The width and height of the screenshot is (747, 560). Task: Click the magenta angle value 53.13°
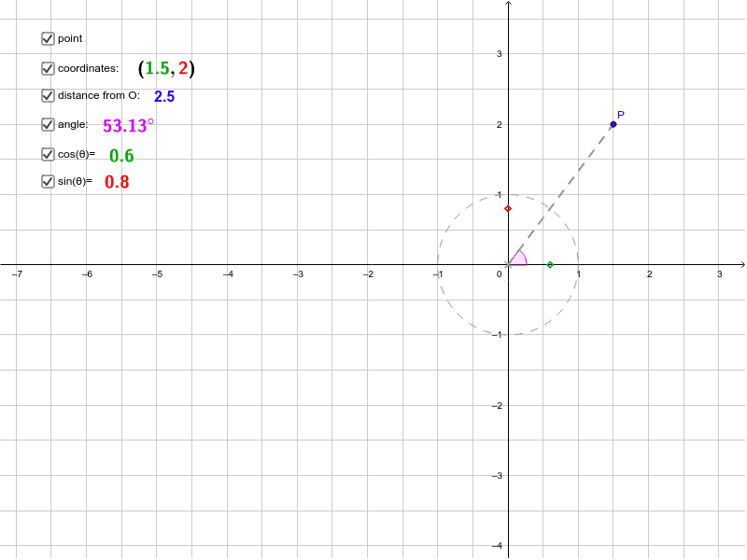124,124
